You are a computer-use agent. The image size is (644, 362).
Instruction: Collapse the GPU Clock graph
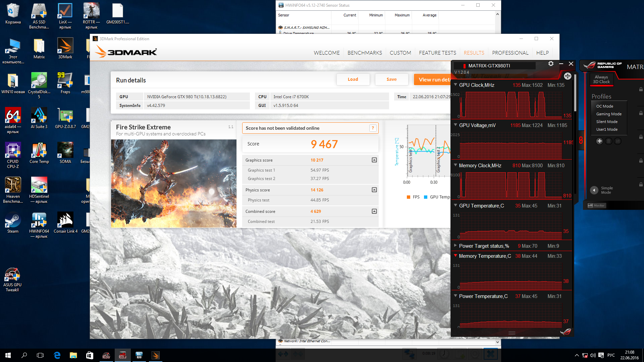(x=455, y=85)
